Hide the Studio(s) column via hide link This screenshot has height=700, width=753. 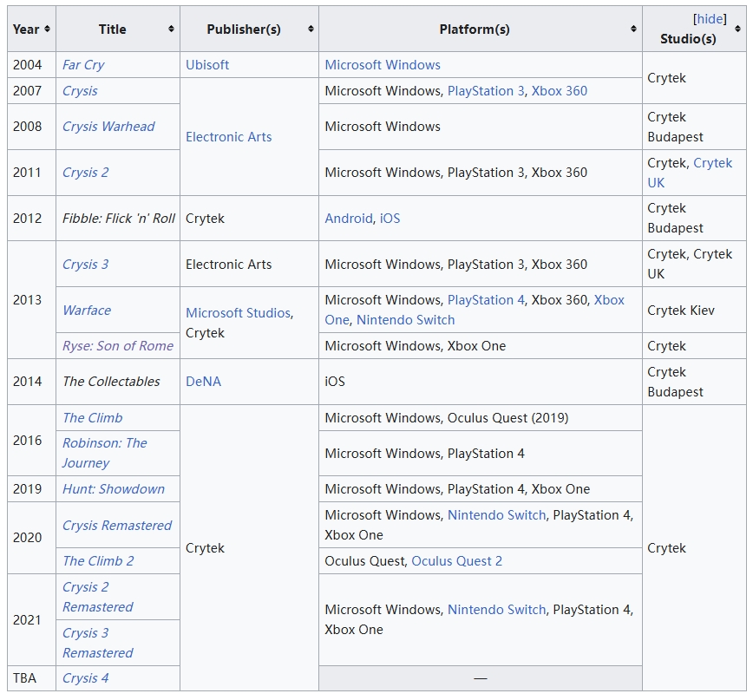tap(710, 19)
